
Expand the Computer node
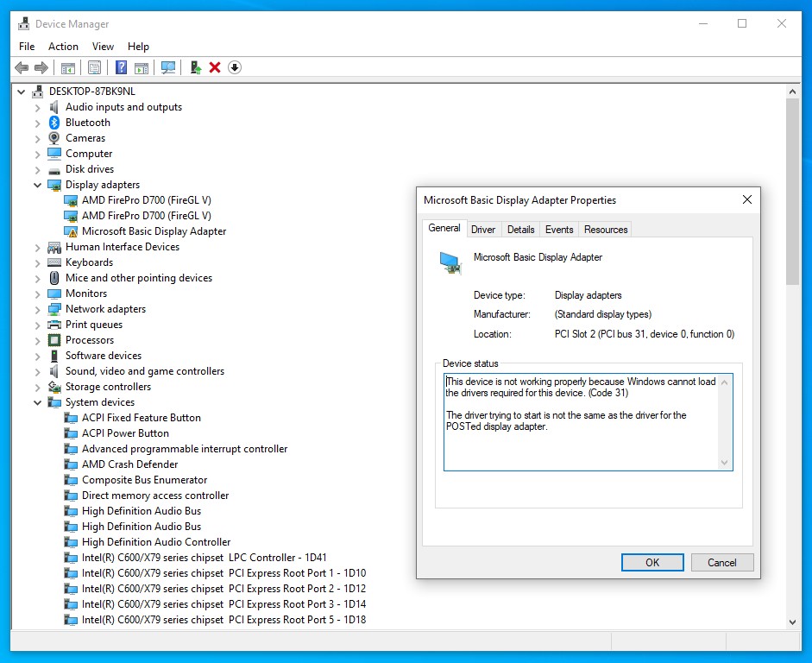tap(37, 154)
